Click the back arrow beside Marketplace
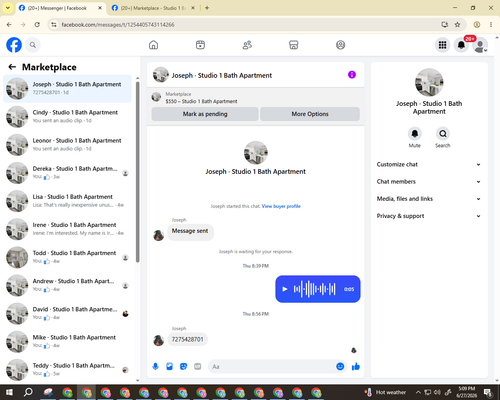Screen dimensions: 500x400 tap(12, 67)
